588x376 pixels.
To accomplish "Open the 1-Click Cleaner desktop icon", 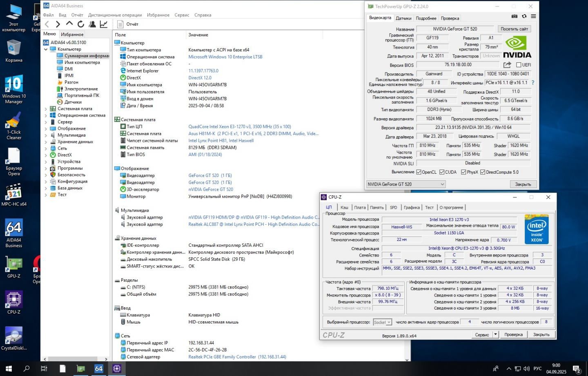I will click(14, 126).
